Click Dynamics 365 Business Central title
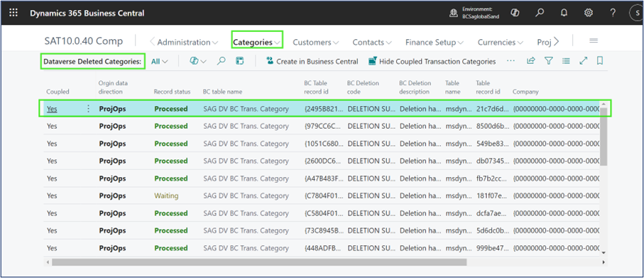Image resolution: width=644 pixels, height=278 pixels. tap(87, 14)
